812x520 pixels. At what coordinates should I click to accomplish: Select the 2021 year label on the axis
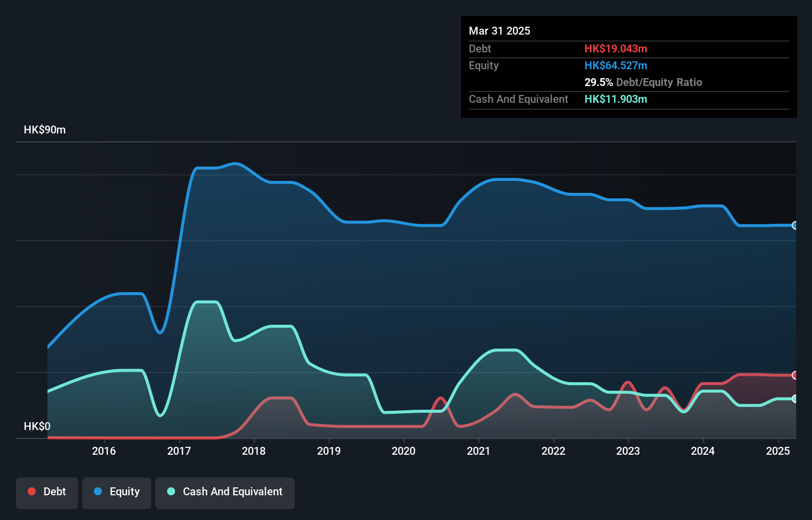tap(478, 451)
